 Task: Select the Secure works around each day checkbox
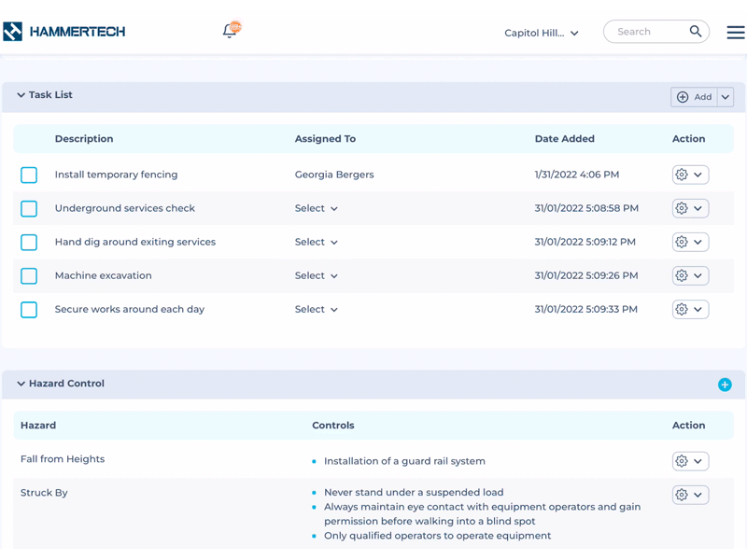point(29,309)
